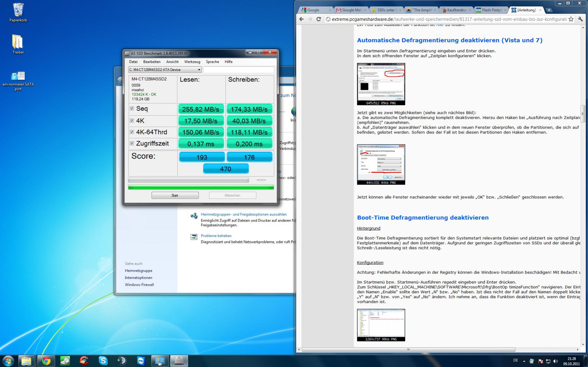
Task: Open the Datei menu
Action: [x=133, y=62]
